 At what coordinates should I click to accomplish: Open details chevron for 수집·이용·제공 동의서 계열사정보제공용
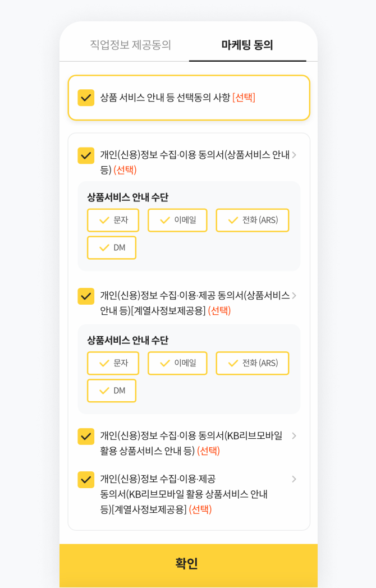coord(294,296)
